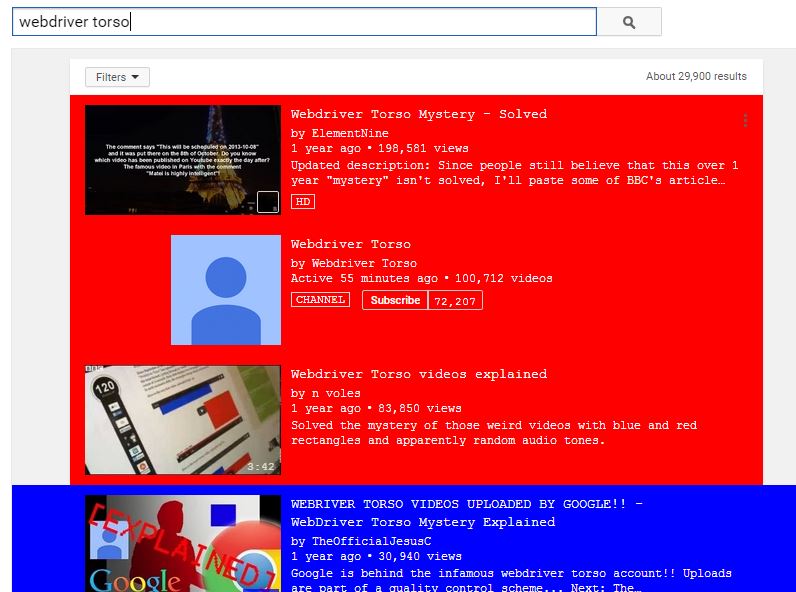This screenshot has height=592, width=796.
Task: Open the three-dot menu on first result
Action: (745, 120)
